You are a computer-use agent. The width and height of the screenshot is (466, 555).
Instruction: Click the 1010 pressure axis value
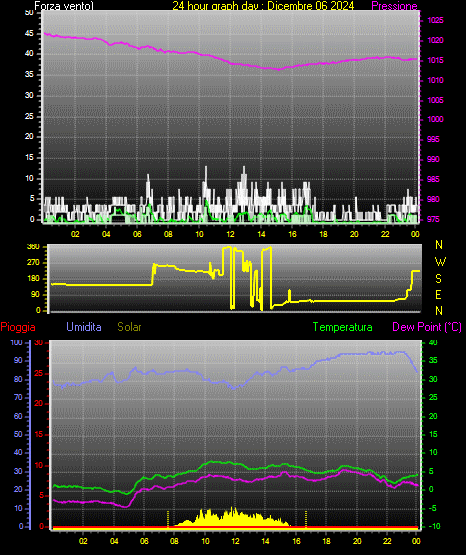(435, 80)
